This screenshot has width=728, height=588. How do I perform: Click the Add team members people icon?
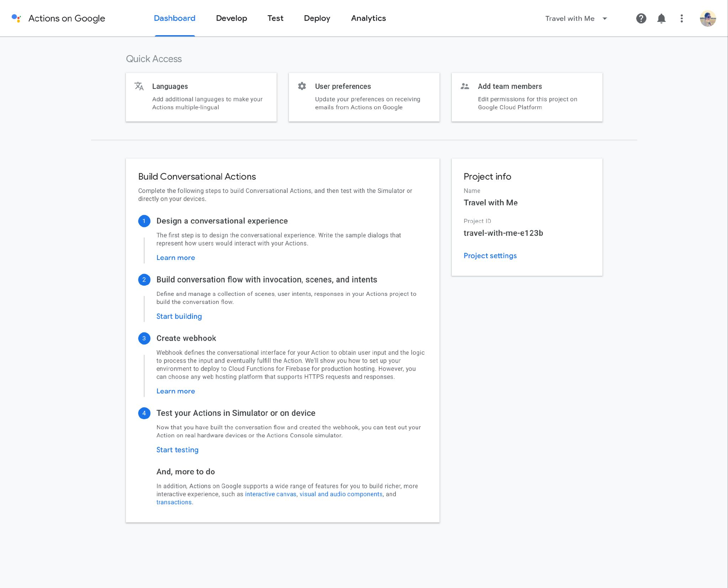tap(465, 86)
